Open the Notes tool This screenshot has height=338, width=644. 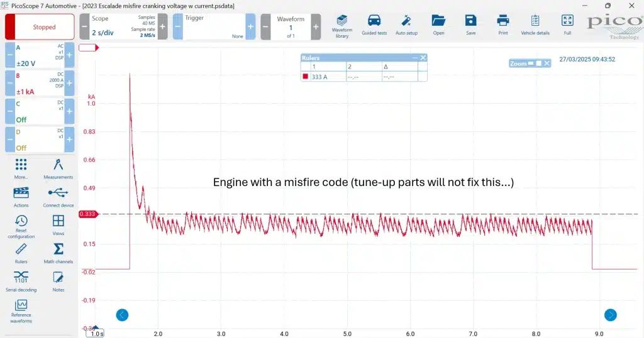click(x=58, y=281)
